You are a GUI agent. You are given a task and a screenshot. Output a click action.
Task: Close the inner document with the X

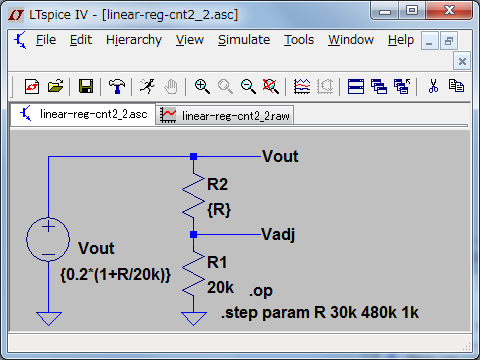click(462, 61)
